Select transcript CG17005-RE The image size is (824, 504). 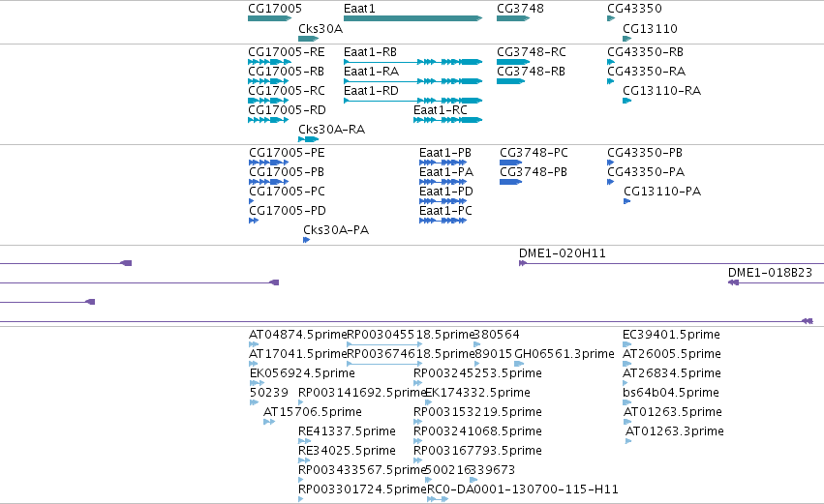(269, 62)
